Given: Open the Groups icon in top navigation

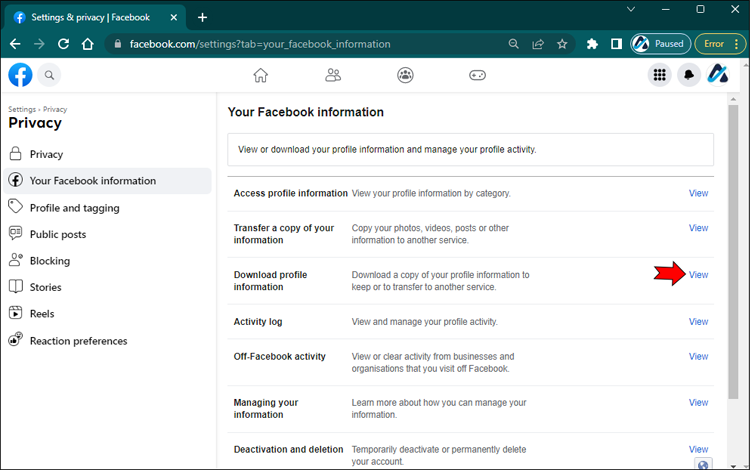Looking at the screenshot, I should tap(405, 75).
